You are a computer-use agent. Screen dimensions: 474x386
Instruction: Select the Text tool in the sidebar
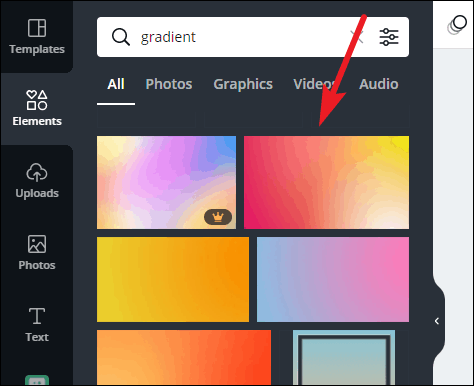point(37,325)
